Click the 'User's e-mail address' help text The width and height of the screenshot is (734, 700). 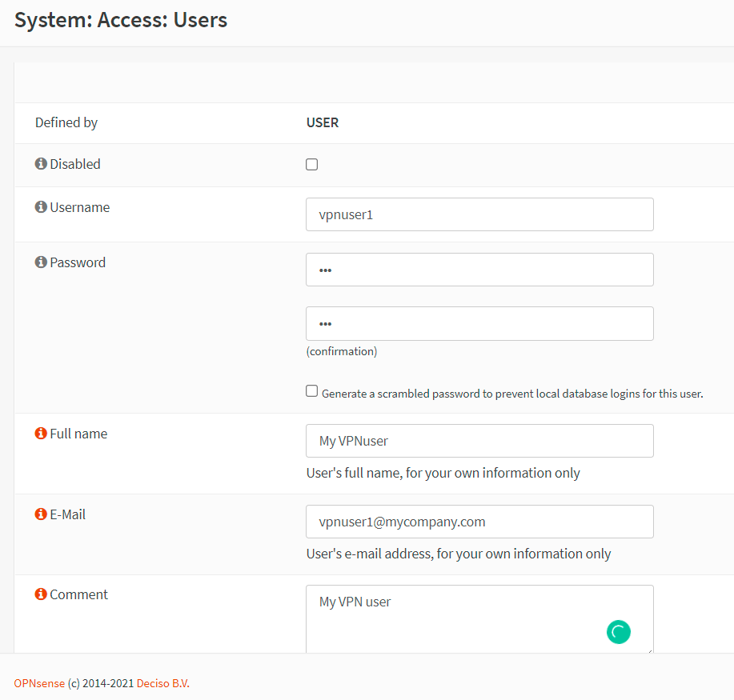pyautogui.click(x=459, y=554)
